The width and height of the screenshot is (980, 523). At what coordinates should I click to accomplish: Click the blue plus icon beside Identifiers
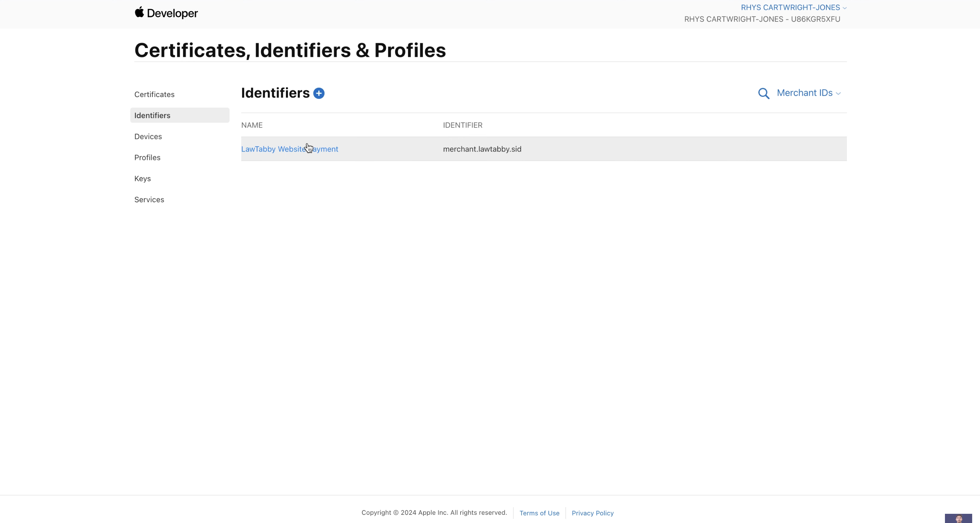[319, 93]
